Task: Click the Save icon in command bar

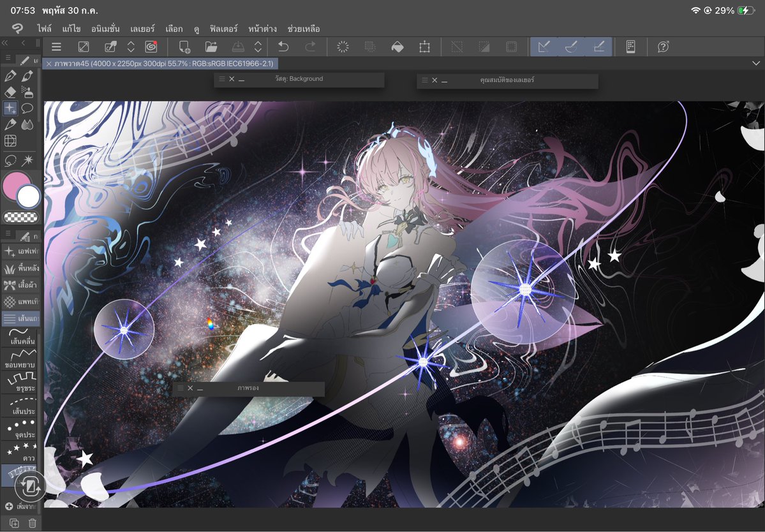Action: 238,47
